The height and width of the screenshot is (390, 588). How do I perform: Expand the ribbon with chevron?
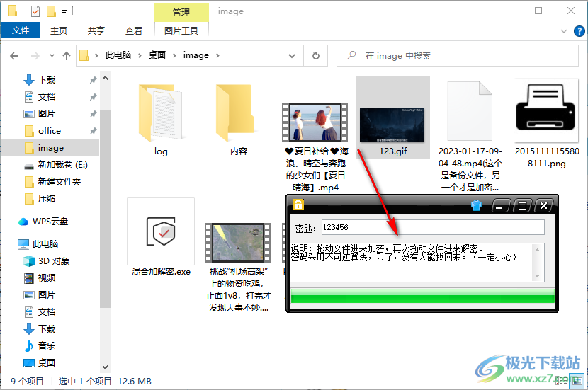pos(564,31)
